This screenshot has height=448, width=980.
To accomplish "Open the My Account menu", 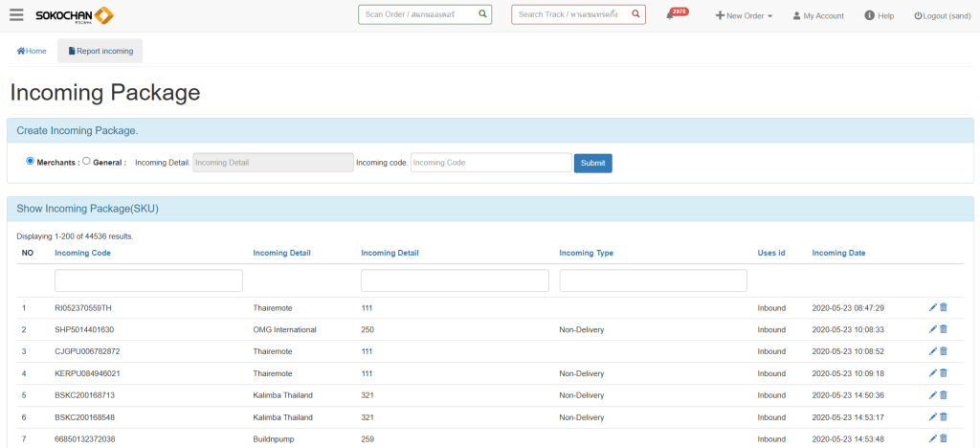I will point(818,16).
